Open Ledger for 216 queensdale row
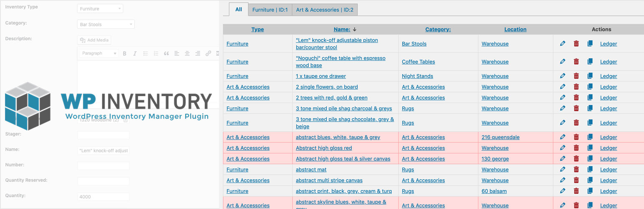Image resolution: width=644 pixels, height=209 pixels. tap(608, 137)
